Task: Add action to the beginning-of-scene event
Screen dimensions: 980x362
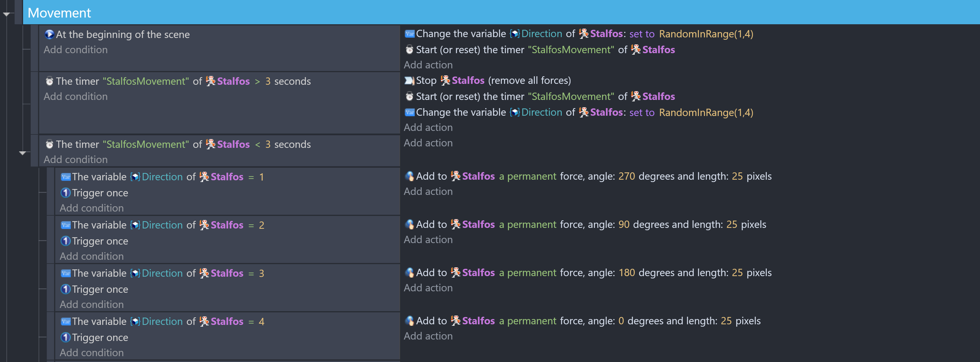Action: (x=428, y=65)
